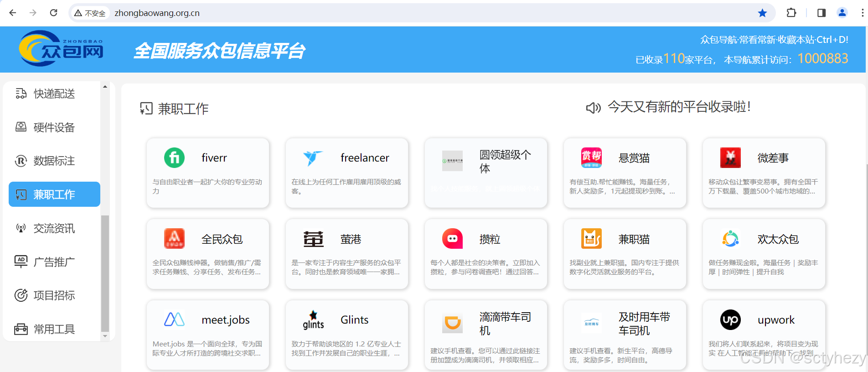Click the 悬赏猫 red logo icon
The image size is (868, 372).
[591, 158]
